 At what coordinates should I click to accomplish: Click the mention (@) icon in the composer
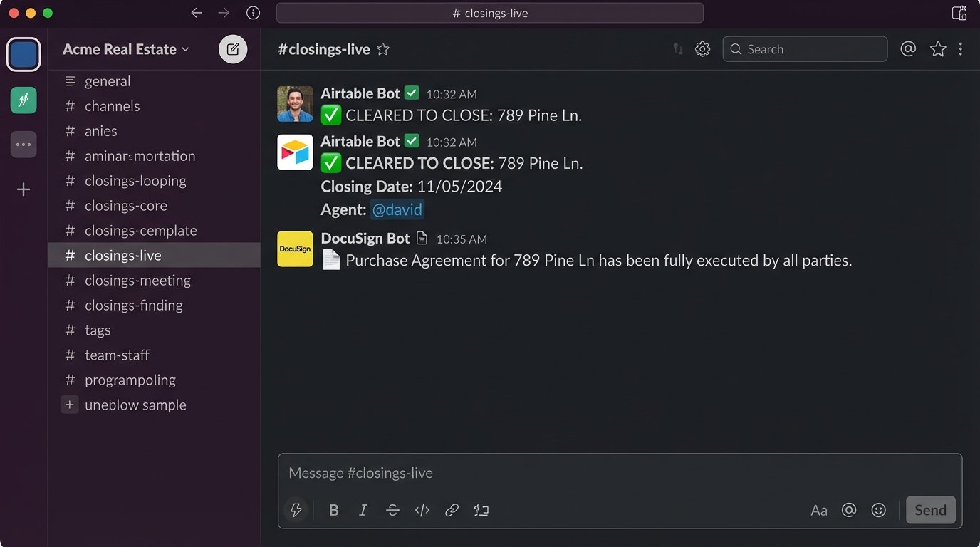click(x=849, y=510)
